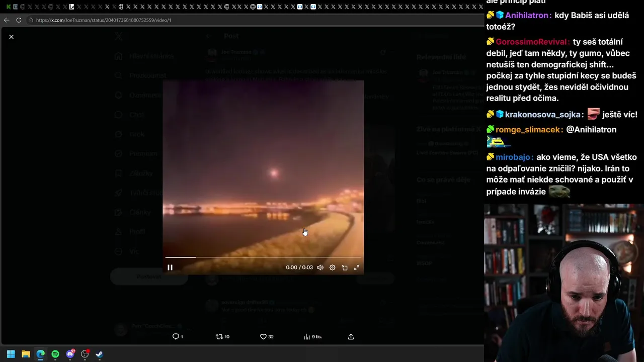
Task: Reload the current page
Action: [19, 20]
